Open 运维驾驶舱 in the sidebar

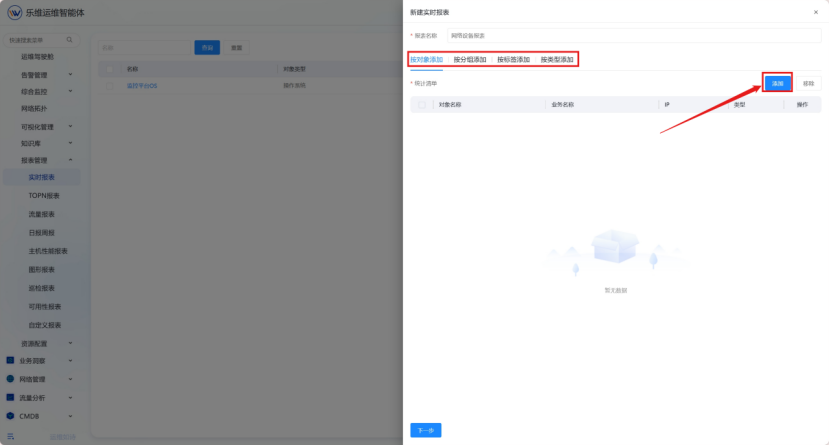click(x=37, y=57)
